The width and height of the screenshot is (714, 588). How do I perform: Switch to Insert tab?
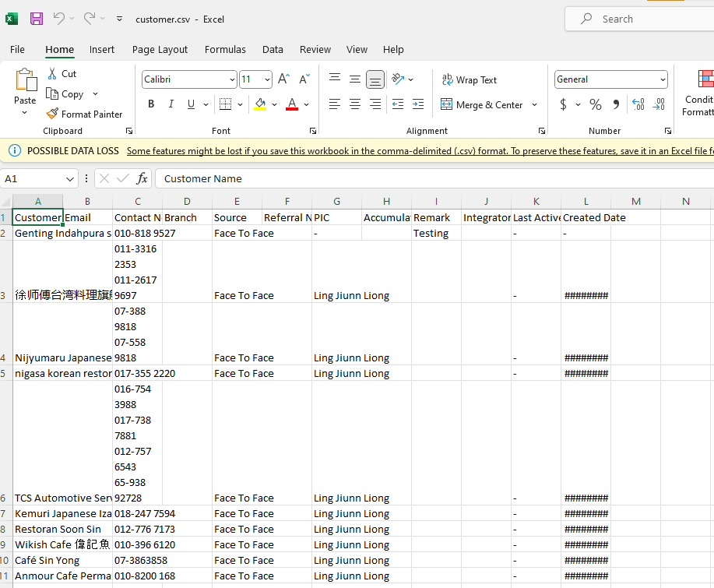(x=102, y=50)
